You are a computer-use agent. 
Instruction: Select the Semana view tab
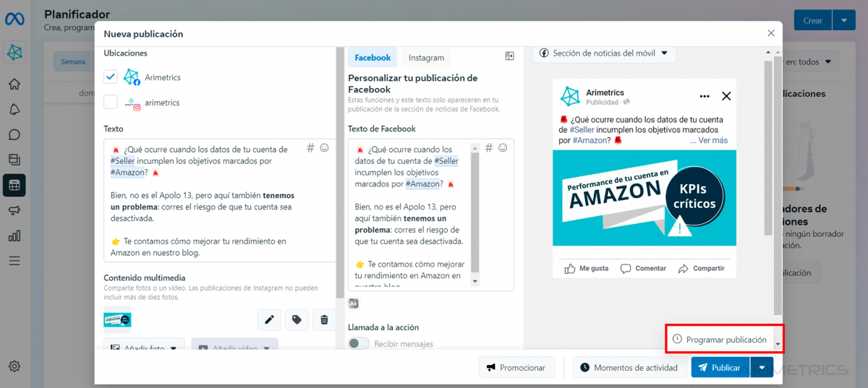[x=72, y=62]
